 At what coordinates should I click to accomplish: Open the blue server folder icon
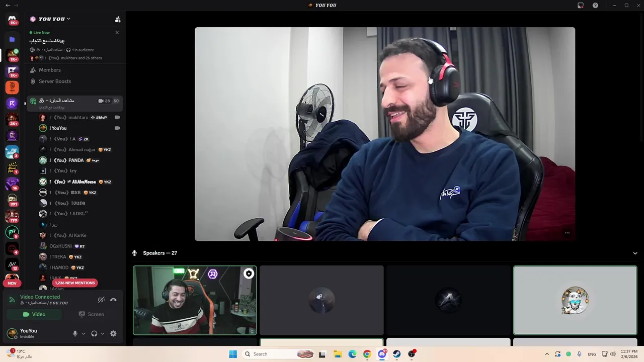tap(12, 39)
